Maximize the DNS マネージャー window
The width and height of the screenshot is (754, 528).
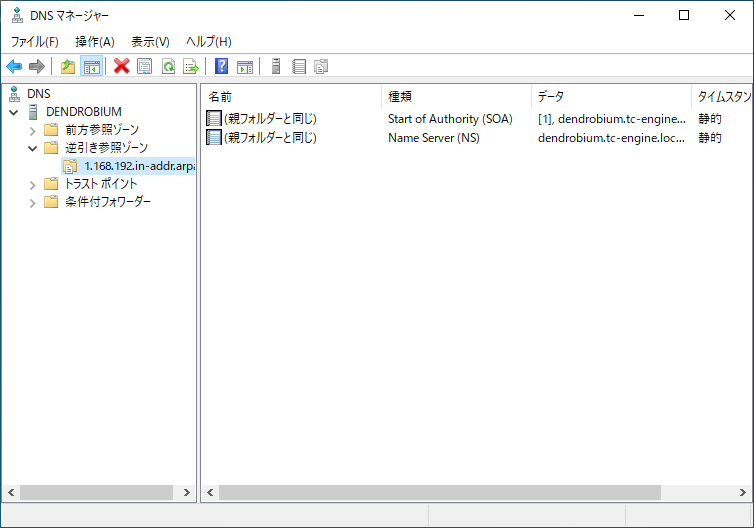pyautogui.click(x=684, y=15)
